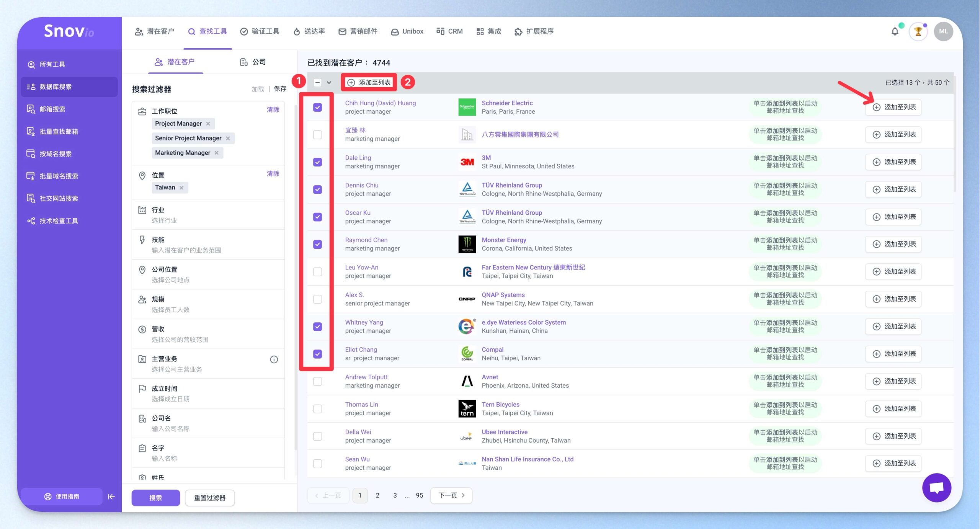This screenshot has width=980, height=529.
Task: Open the Monster Energy logo
Action: pos(467,244)
